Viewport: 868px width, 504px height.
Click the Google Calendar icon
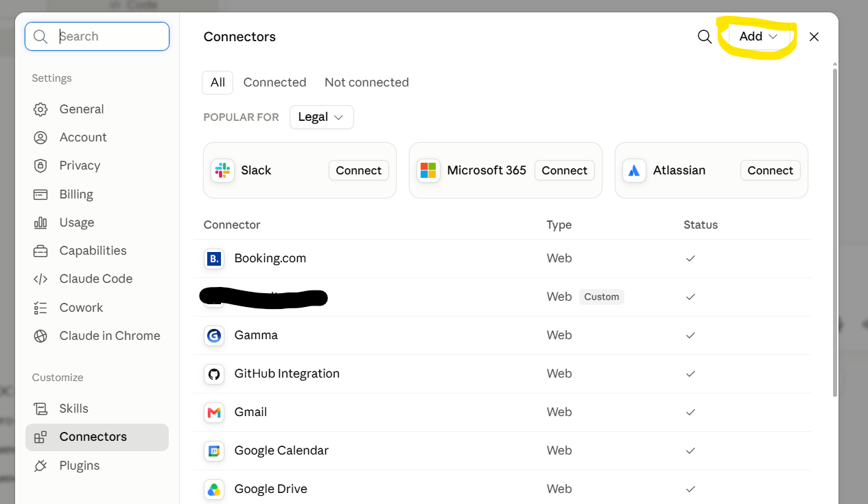click(214, 451)
